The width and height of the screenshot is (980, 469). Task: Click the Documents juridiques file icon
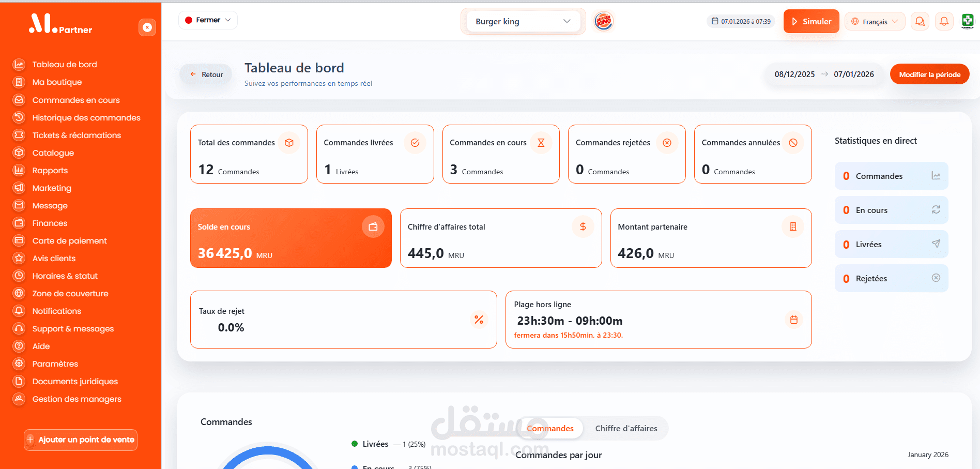pyautogui.click(x=19, y=381)
